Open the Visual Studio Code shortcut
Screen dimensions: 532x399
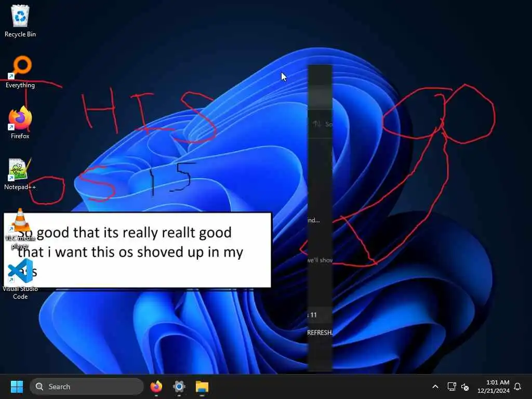click(20, 279)
